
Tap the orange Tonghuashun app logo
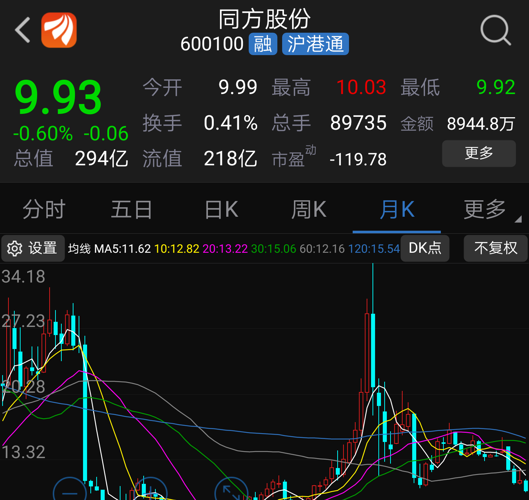59,30
